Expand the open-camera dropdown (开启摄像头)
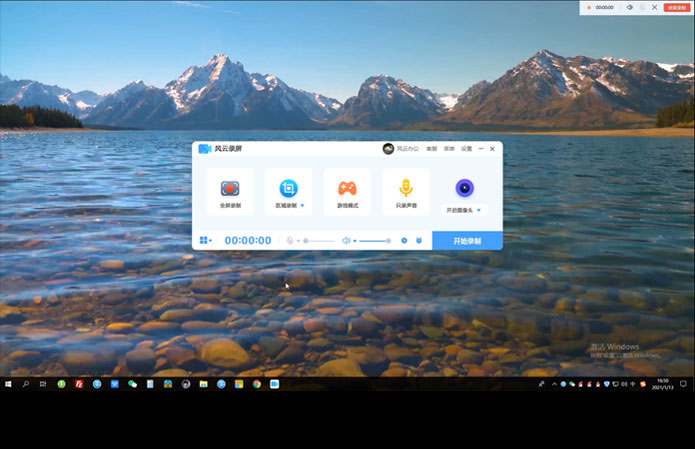Viewport: 695px width, 449px height. (x=464, y=210)
